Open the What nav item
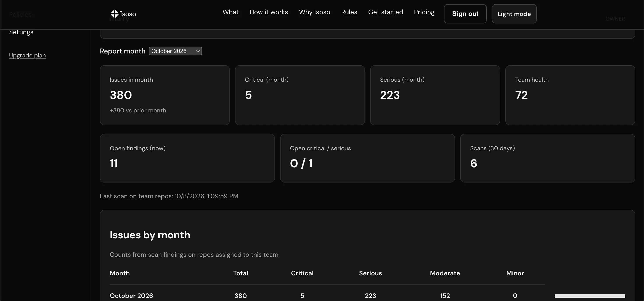The image size is (644, 301). (x=230, y=12)
